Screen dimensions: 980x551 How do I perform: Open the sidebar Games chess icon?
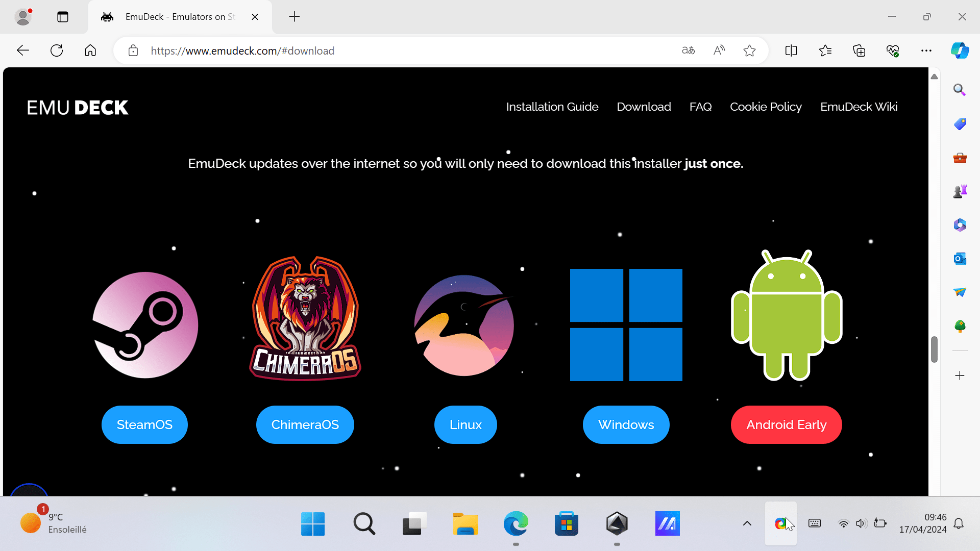coord(960,191)
